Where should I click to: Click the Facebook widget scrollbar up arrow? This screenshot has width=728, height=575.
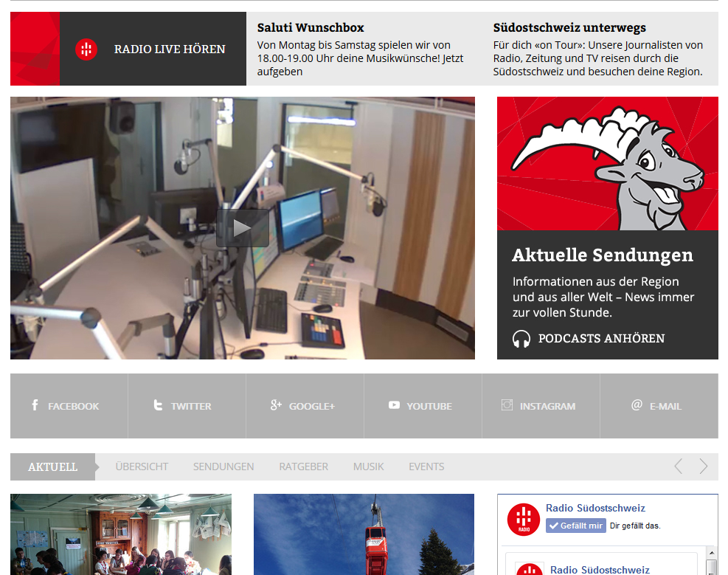[x=711, y=553]
